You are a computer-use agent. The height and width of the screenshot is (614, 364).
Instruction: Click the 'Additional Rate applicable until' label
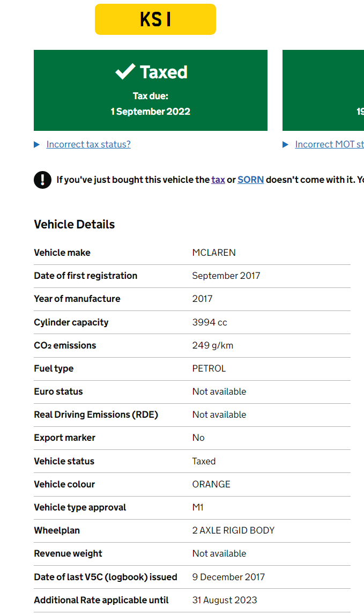point(101,600)
